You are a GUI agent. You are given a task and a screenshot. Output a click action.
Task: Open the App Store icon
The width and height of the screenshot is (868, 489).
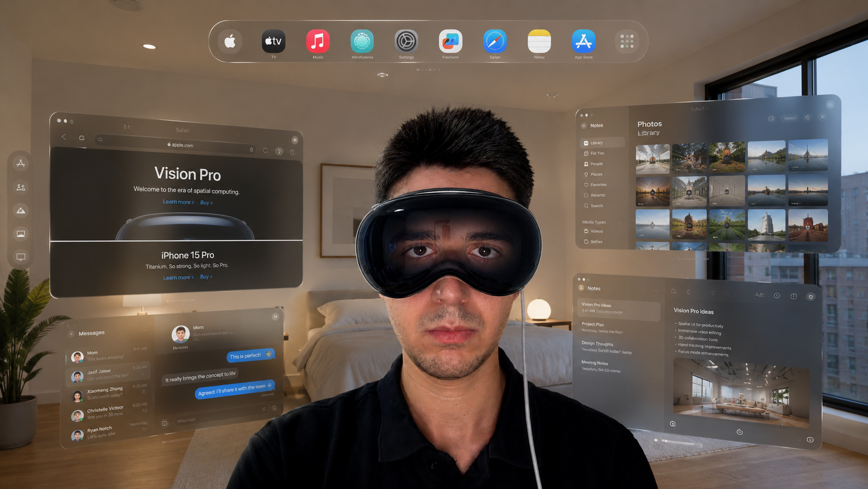tap(584, 41)
